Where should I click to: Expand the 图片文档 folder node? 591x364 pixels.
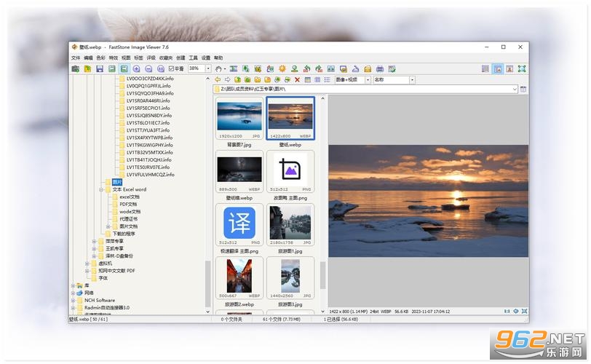108,226
